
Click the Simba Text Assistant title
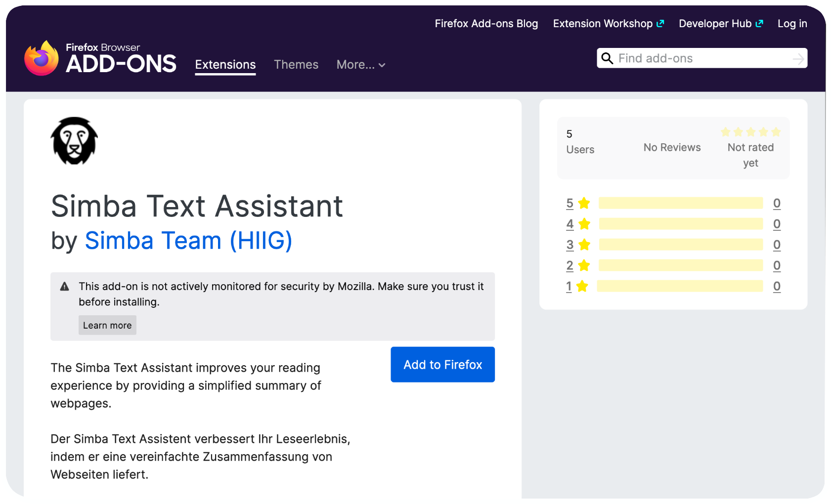pos(197,206)
